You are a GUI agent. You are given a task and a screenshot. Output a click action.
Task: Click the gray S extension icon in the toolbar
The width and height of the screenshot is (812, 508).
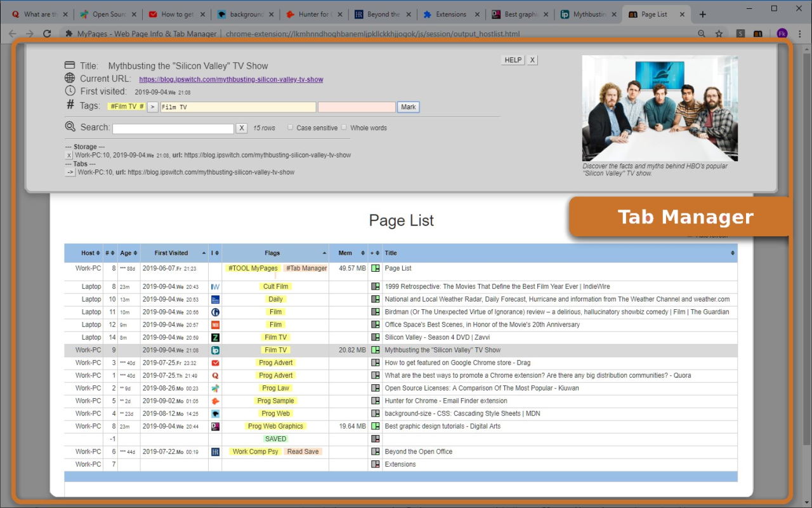[x=740, y=34]
